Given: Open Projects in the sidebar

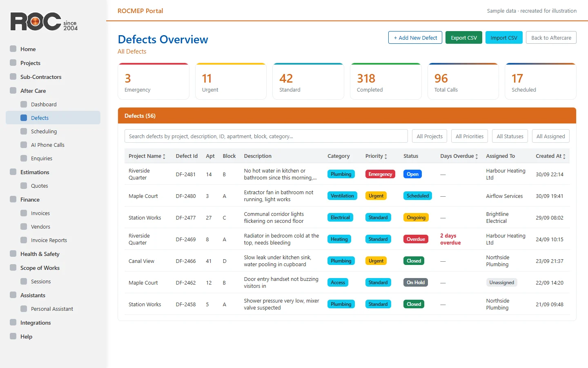Looking at the screenshot, I should 53,63.
